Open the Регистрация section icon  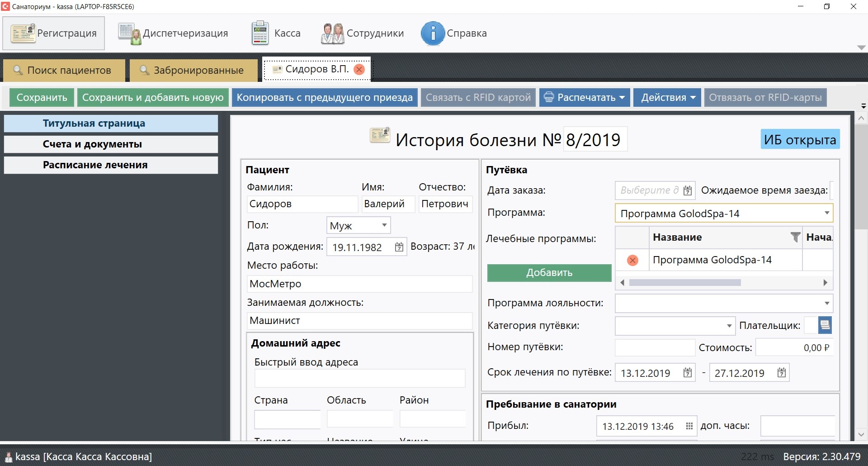24,33
